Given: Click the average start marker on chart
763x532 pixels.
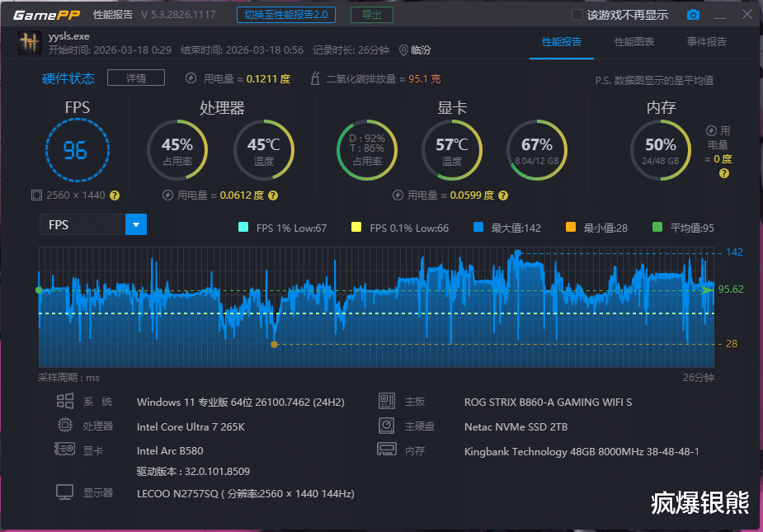Looking at the screenshot, I should coord(39,290).
